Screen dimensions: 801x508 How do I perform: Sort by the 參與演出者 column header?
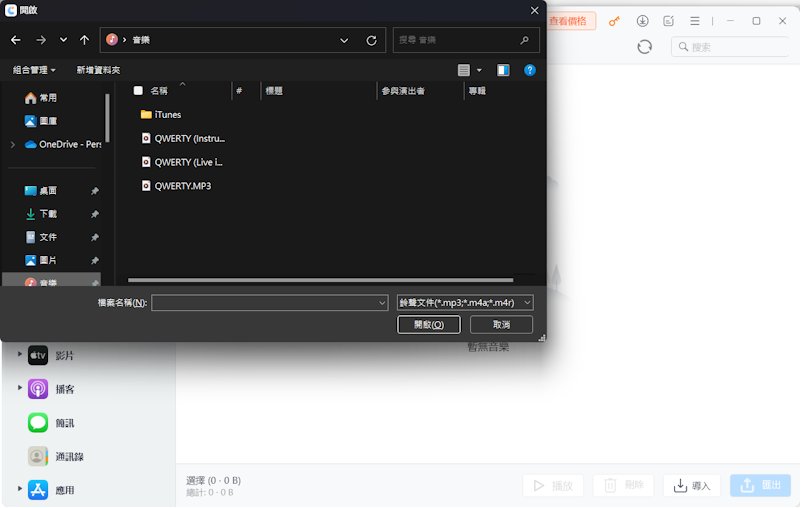pos(403,91)
